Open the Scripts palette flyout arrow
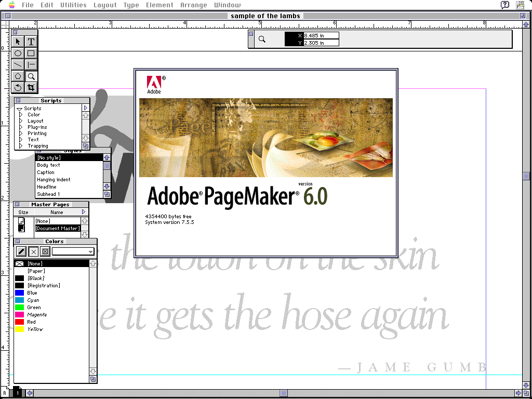 point(86,108)
